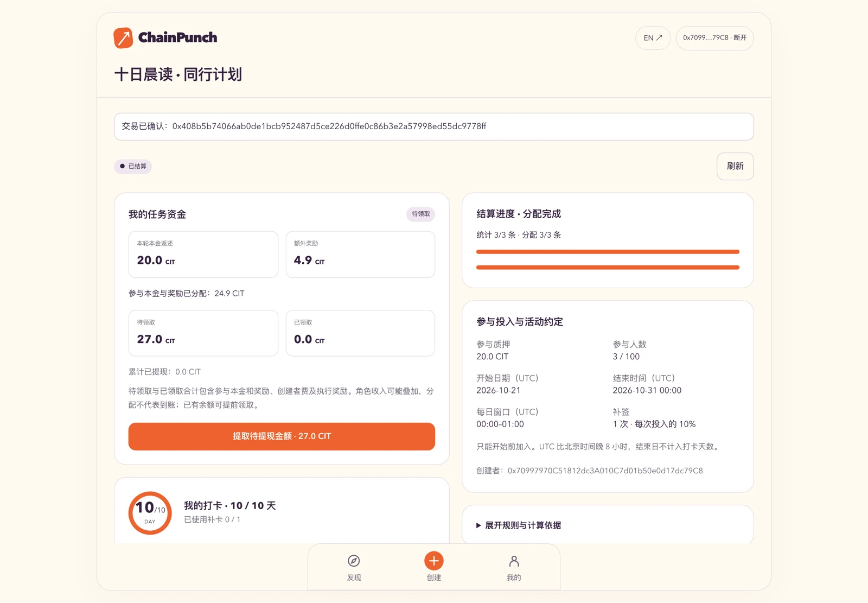The height and width of the screenshot is (603, 868).
Task: Click end time 2026-10-31 00:00
Action: click(647, 390)
